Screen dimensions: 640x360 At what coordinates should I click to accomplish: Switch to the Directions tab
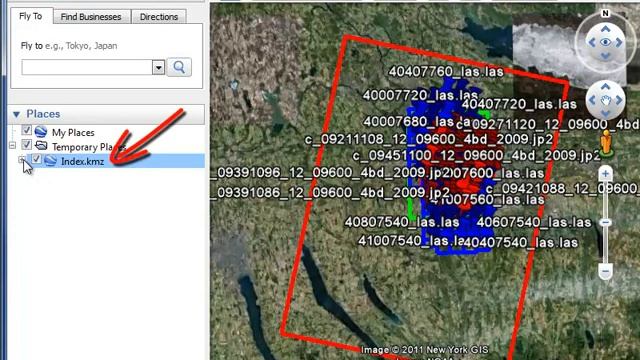pyautogui.click(x=159, y=17)
